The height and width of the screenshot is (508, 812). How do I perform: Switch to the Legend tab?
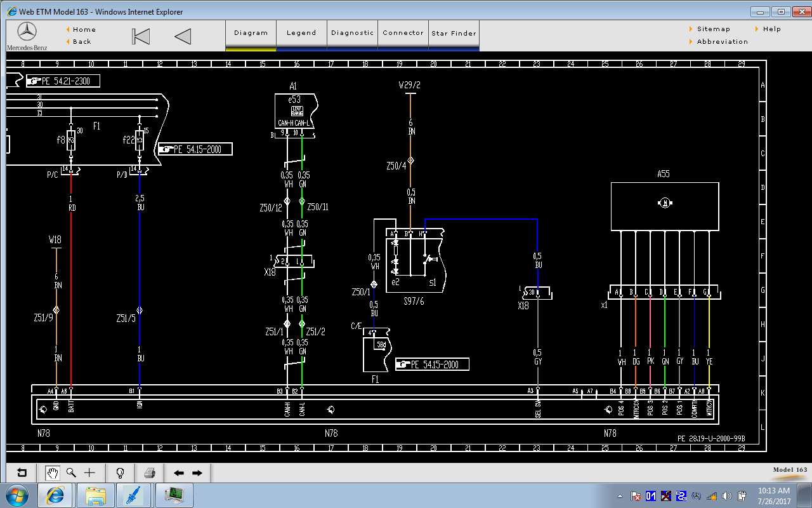pos(301,33)
